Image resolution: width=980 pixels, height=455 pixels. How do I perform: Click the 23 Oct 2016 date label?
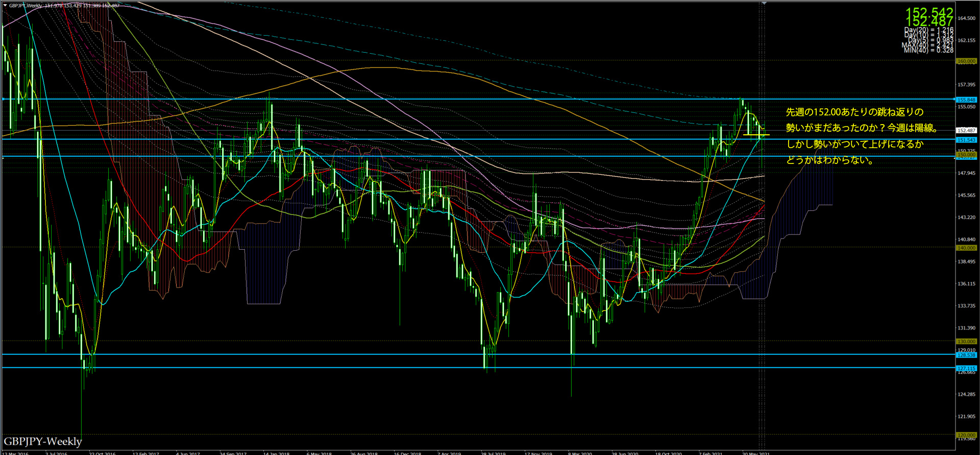click(x=102, y=453)
